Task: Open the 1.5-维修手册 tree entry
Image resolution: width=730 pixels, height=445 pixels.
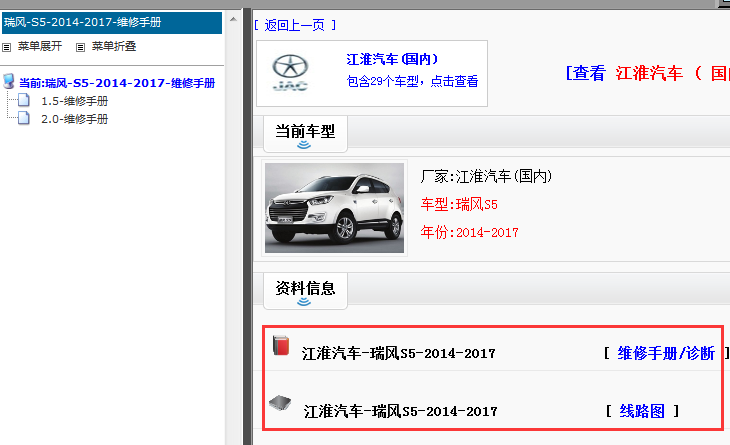Action: [x=74, y=101]
